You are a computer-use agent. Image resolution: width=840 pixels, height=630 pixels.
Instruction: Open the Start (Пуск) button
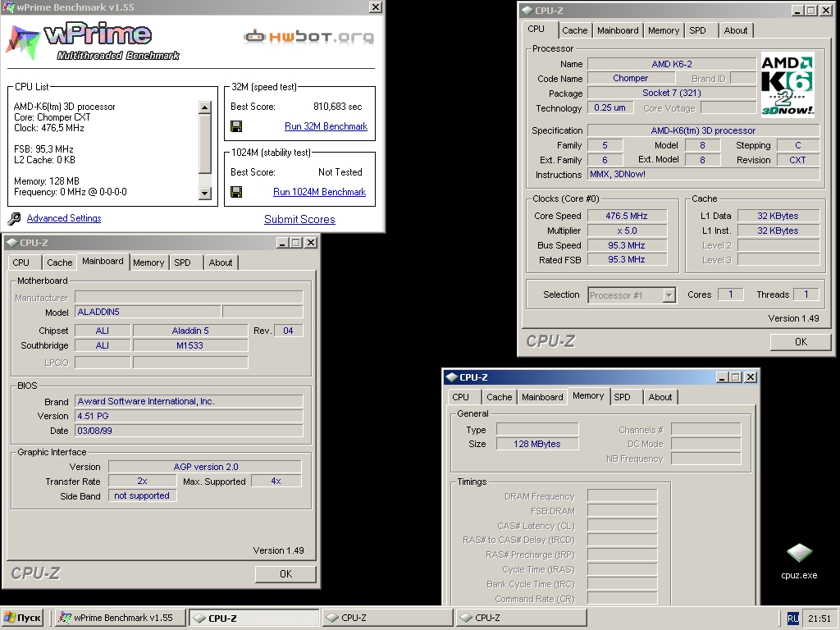(22, 618)
